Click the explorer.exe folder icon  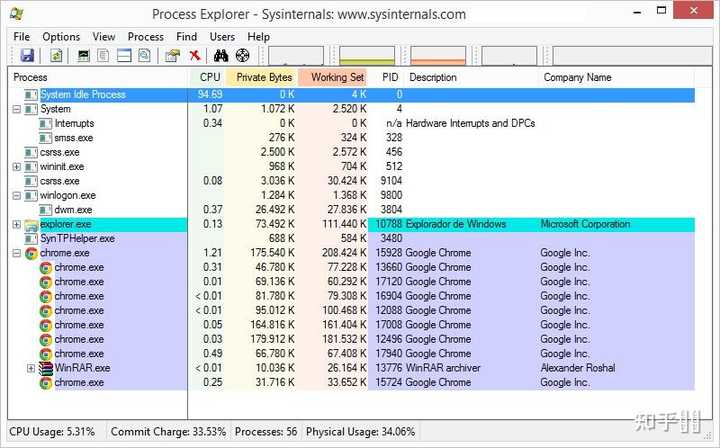pyautogui.click(x=31, y=224)
